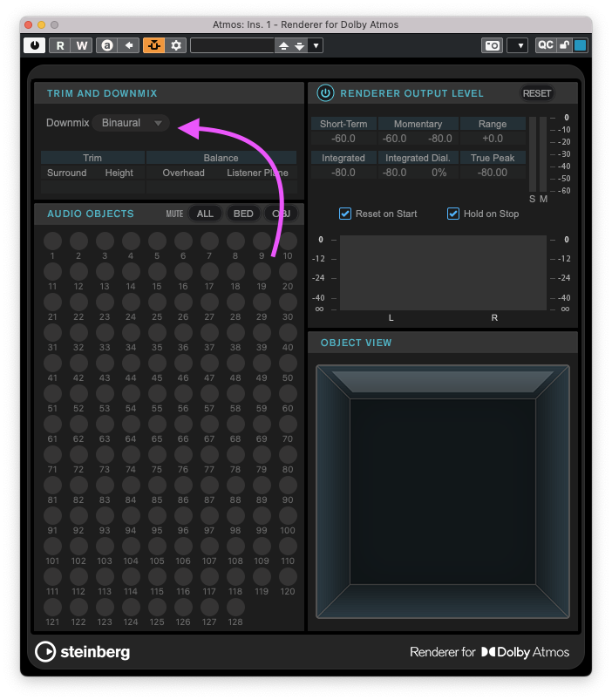This screenshot has height=700, width=612.
Task: Click the steinberg logo
Action: [83, 652]
